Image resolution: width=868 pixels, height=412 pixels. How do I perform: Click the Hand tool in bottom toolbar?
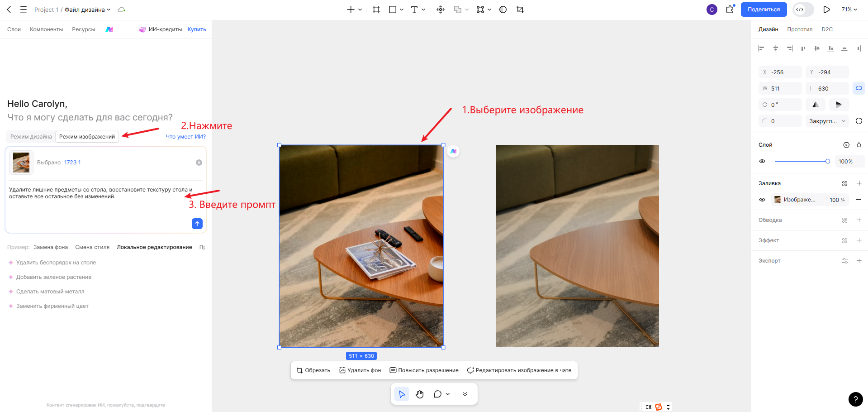click(x=420, y=394)
